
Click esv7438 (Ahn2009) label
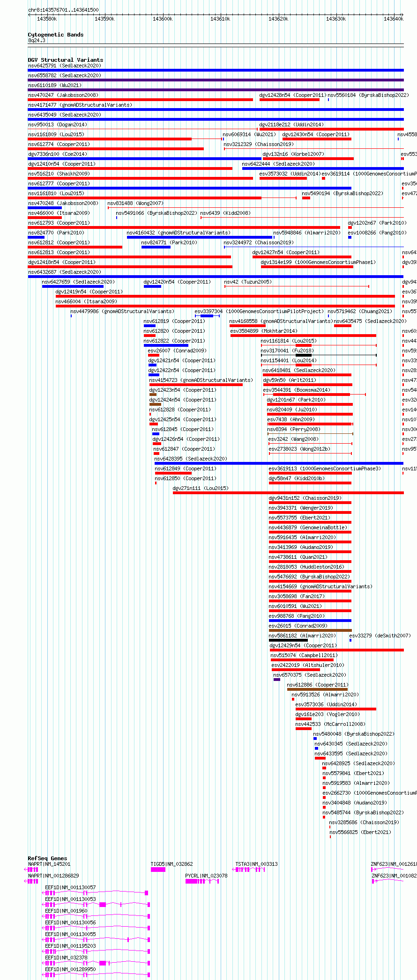click(291, 419)
